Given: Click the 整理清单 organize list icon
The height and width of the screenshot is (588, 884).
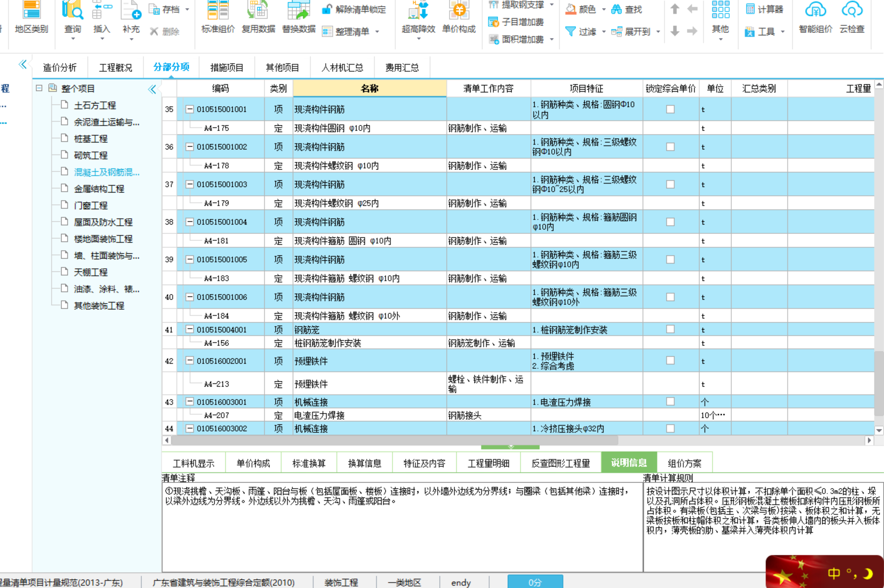Looking at the screenshot, I should coord(327,32).
